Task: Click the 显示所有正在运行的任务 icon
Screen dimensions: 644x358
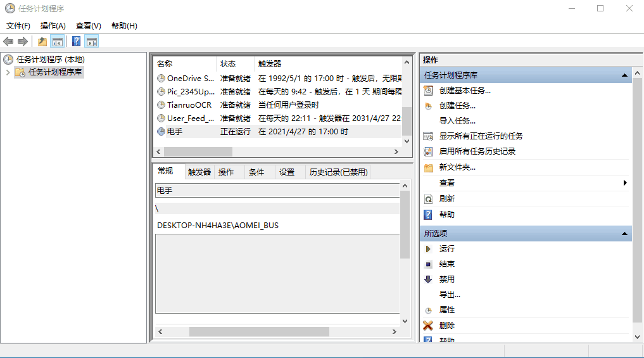Action: pos(429,136)
